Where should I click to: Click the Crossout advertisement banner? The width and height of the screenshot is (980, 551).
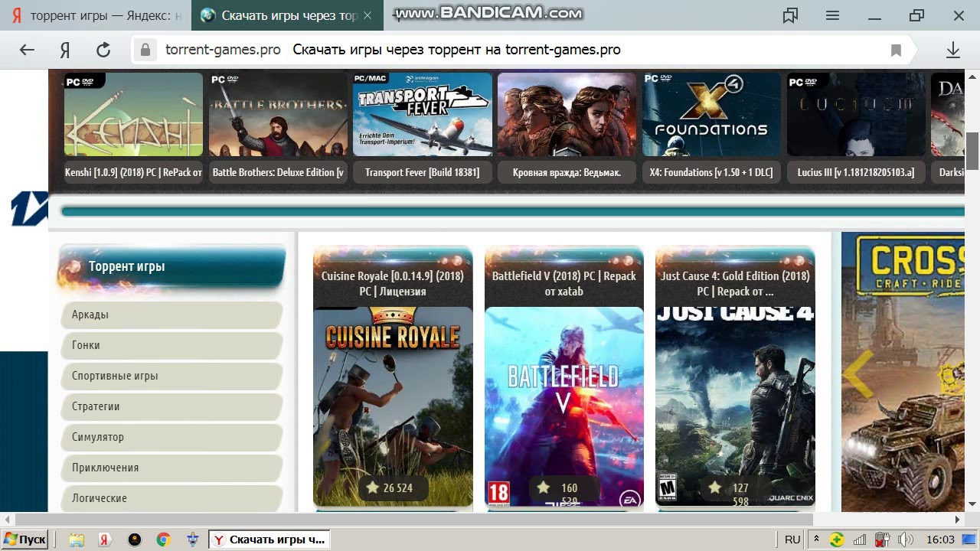(x=903, y=372)
